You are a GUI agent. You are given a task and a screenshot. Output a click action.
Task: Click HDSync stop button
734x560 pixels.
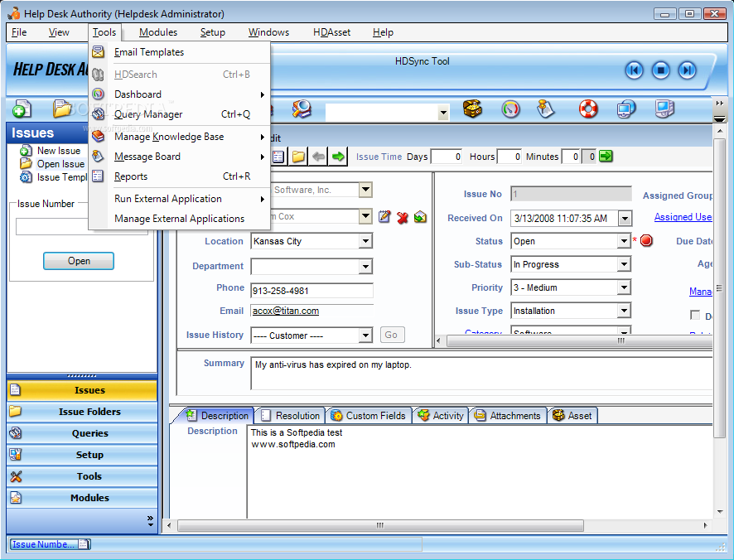point(660,70)
